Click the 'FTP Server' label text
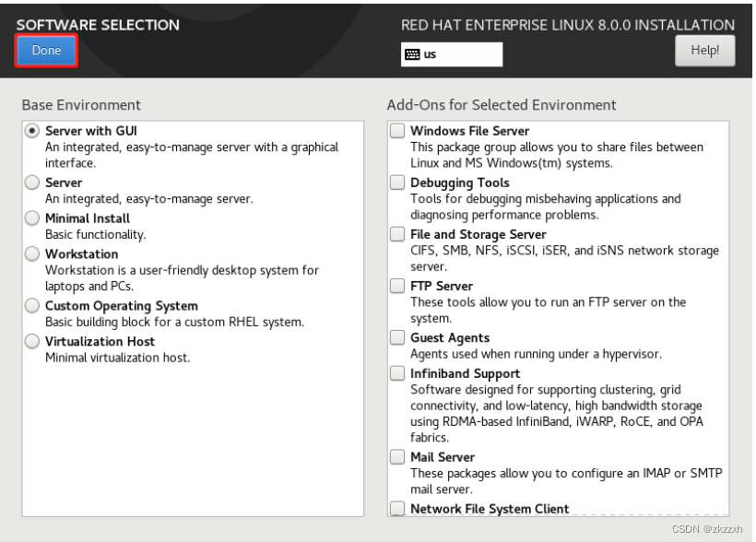The width and height of the screenshot is (756, 542). (x=442, y=286)
